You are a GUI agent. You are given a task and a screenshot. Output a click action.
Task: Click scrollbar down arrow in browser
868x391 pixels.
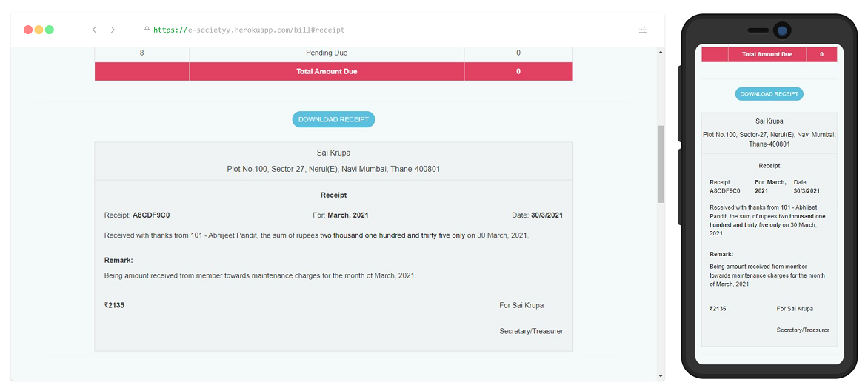[x=661, y=376]
